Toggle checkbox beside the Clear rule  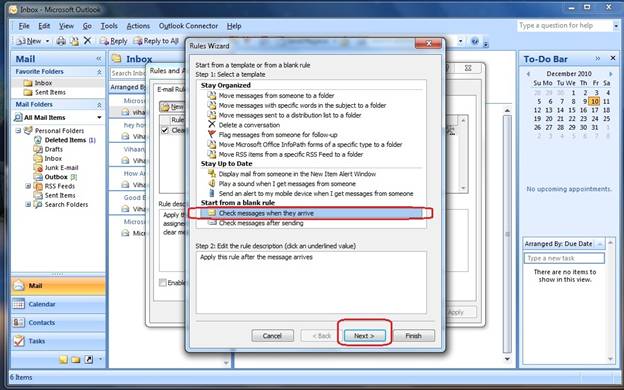165,130
